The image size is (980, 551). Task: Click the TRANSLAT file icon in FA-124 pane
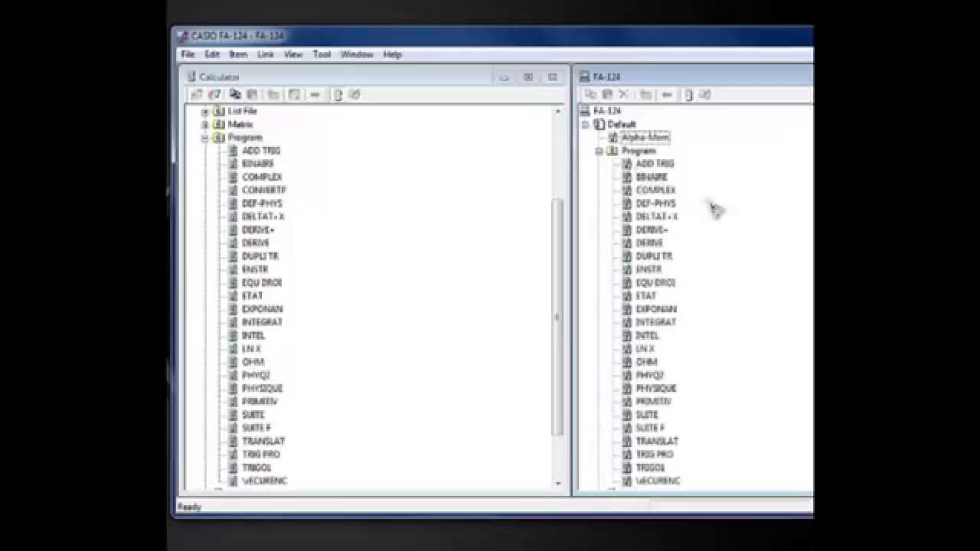point(627,441)
